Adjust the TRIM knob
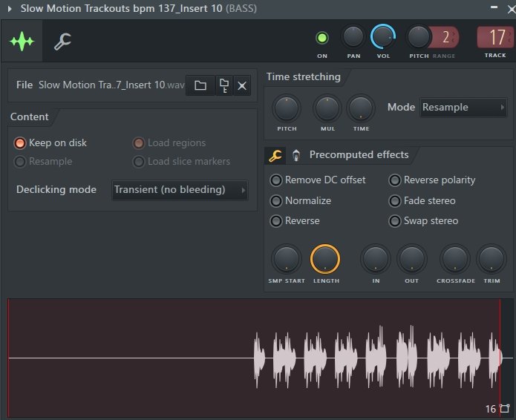The image size is (516, 420). pos(491,259)
